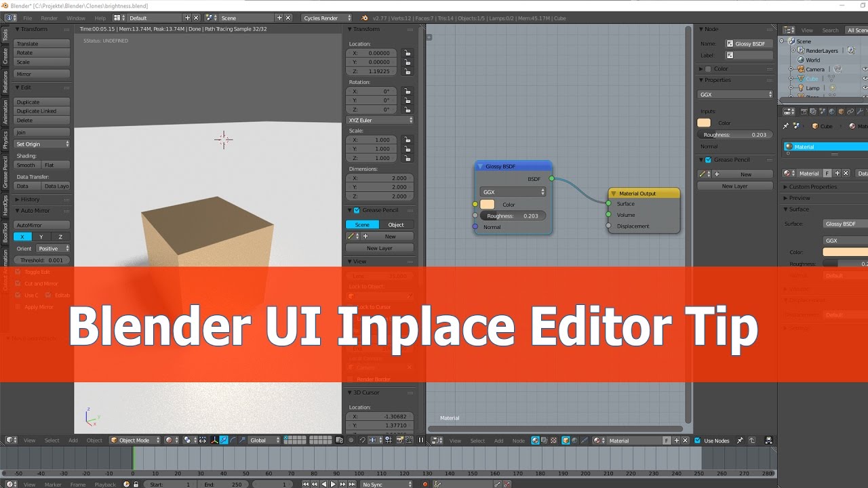Enable the Color checkbox in the Node panel
This screenshot has width=868, height=488.
(709, 68)
